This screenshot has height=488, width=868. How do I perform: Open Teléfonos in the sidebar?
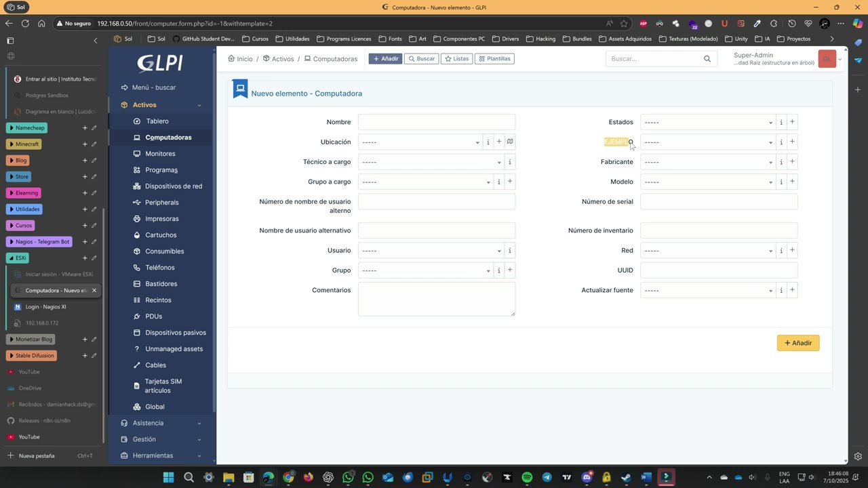click(x=159, y=268)
